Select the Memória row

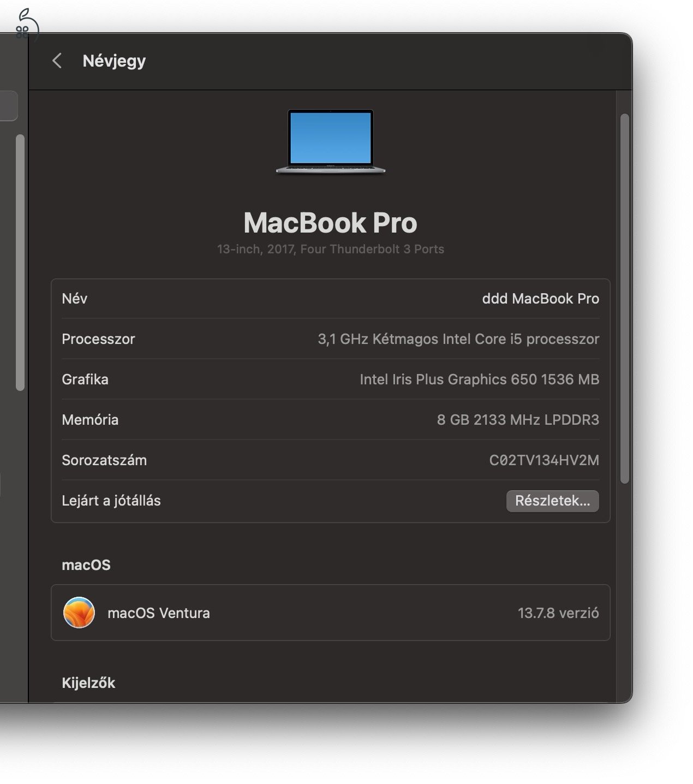tap(330, 420)
